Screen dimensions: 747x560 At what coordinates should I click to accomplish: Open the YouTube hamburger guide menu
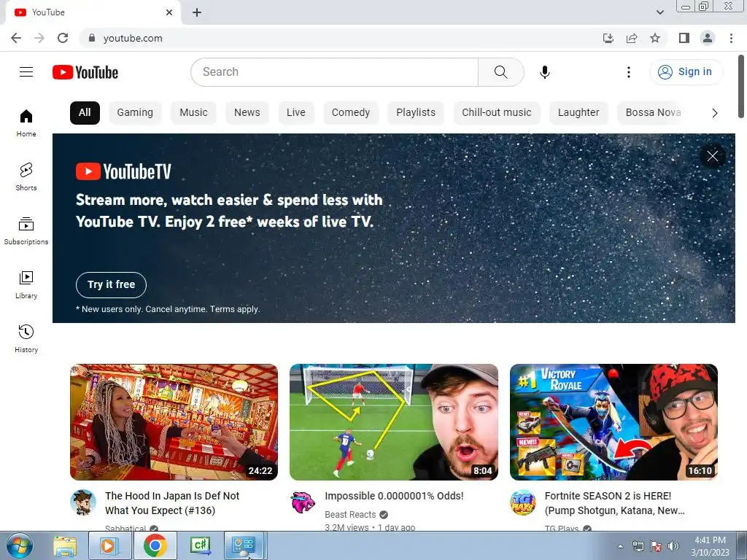26,72
